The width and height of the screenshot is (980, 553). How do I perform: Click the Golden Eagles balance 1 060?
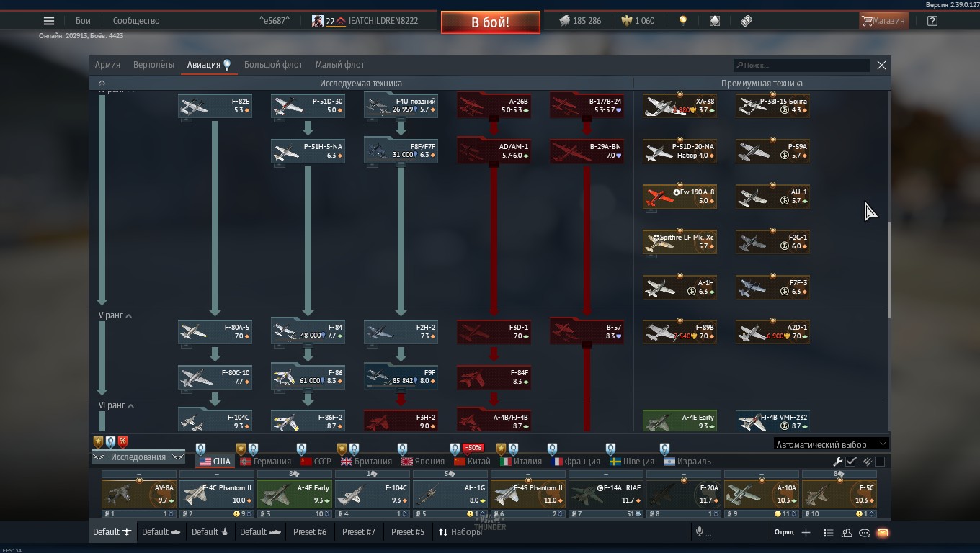637,21
